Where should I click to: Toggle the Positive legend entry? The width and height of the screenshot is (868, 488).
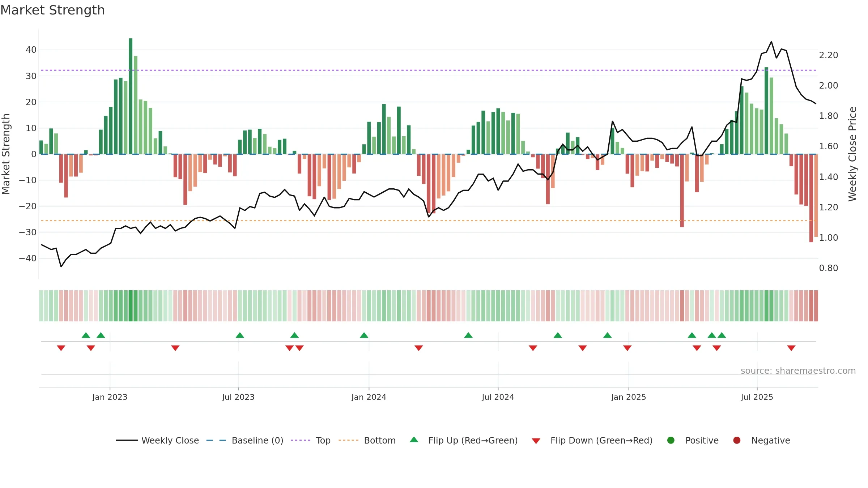click(693, 440)
